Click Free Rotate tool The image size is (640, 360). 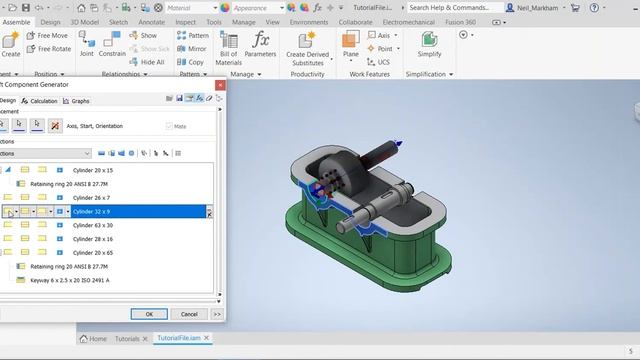click(49, 49)
